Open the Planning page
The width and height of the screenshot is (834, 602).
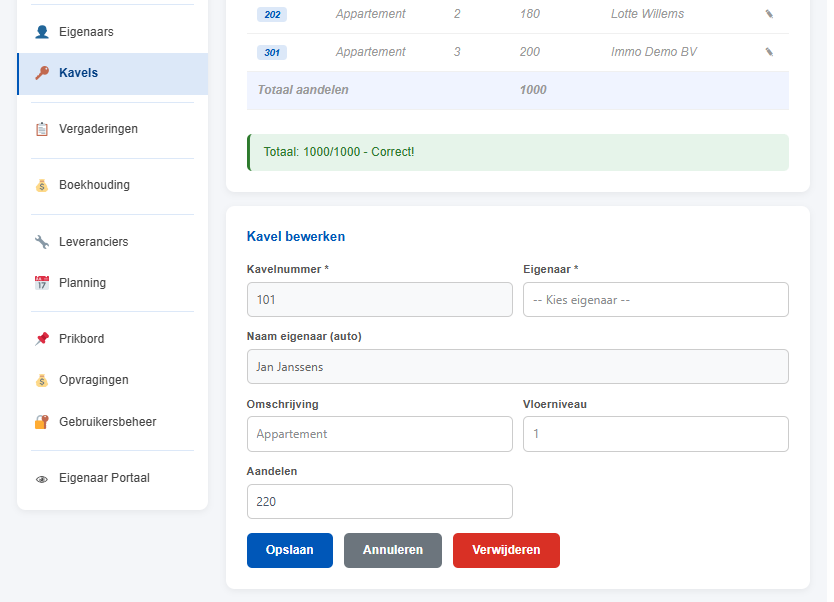point(112,283)
